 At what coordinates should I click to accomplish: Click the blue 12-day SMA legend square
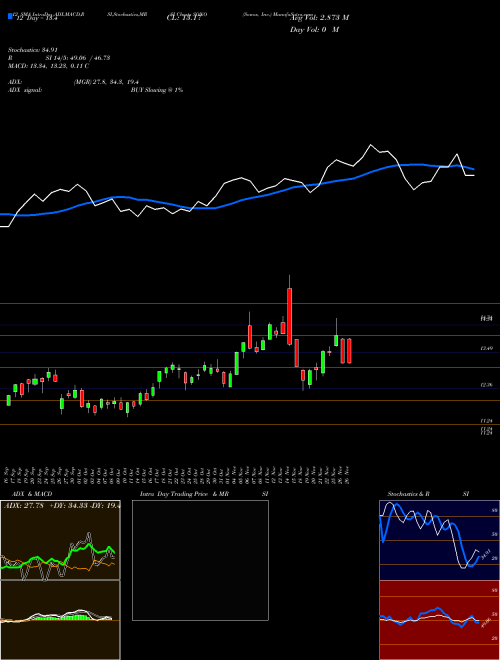click(10, 16)
